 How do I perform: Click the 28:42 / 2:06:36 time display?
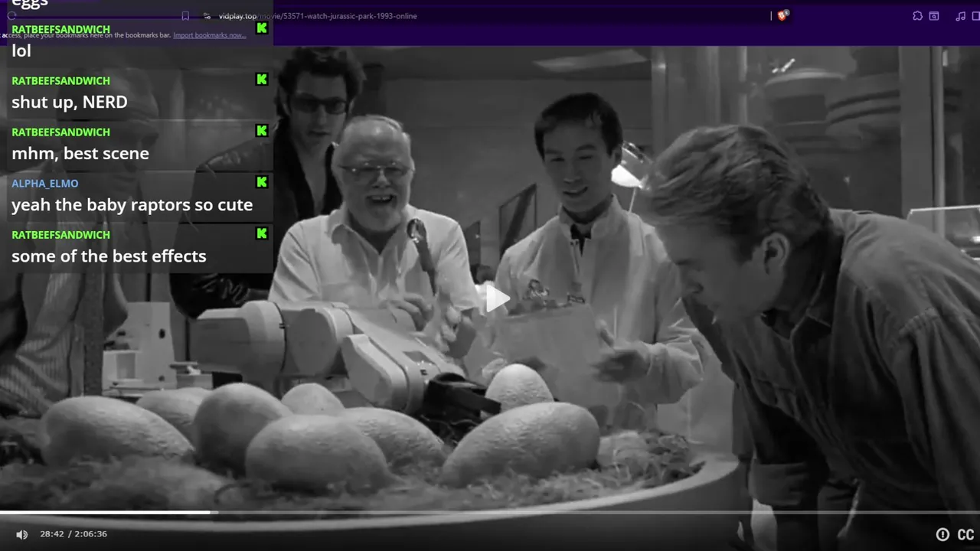click(73, 534)
